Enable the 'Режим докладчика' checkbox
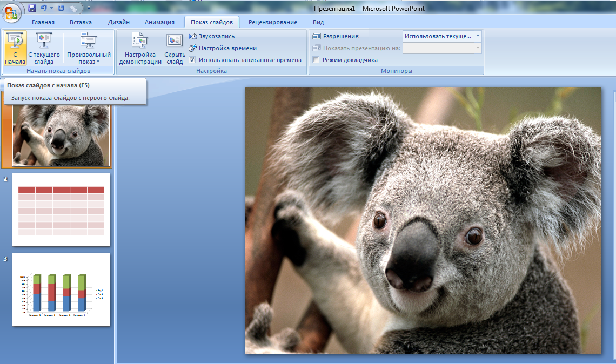Screen dimensions: 616x364 (x=316, y=60)
